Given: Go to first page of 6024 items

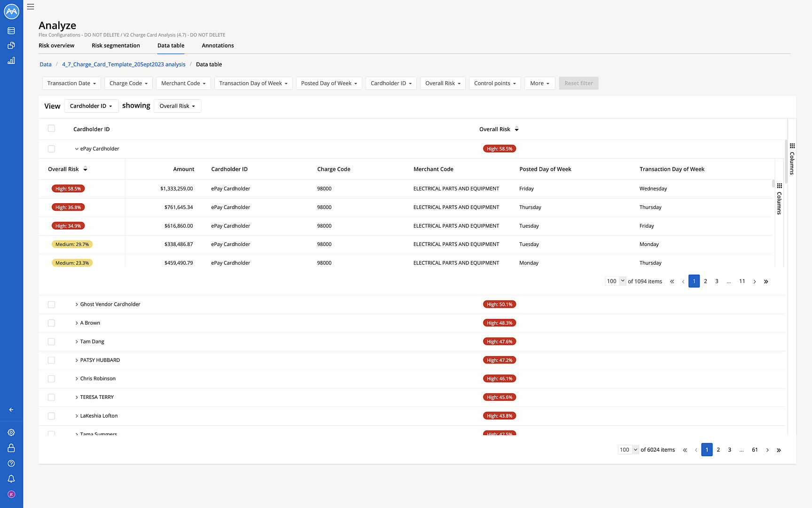Looking at the screenshot, I should pyautogui.click(x=685, y=450).
